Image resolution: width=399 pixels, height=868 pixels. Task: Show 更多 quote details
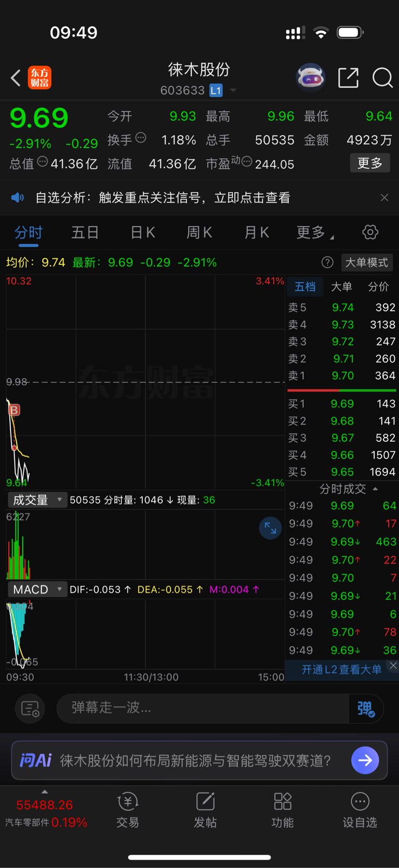(370, 163)
